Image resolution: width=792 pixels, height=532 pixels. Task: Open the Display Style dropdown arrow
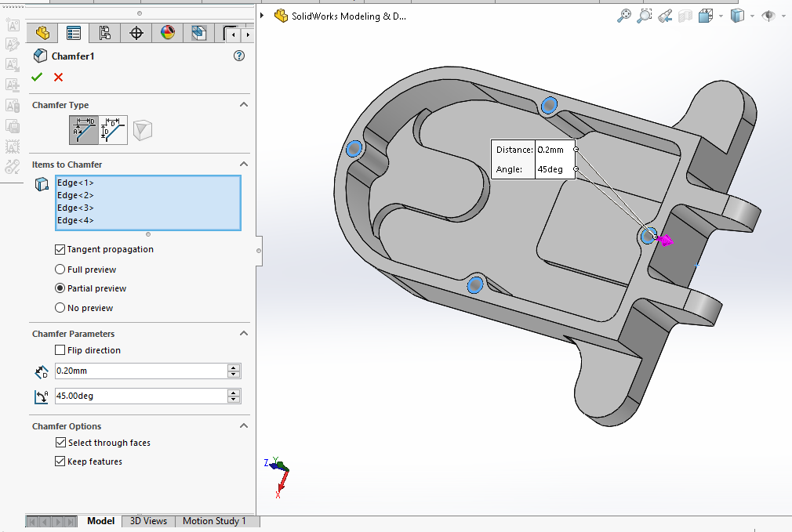[x=751, y=16]
